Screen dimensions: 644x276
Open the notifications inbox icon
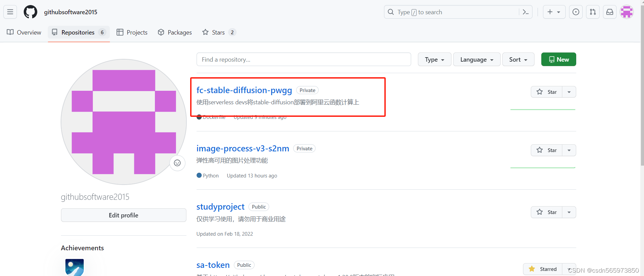[x=610, y=12]
